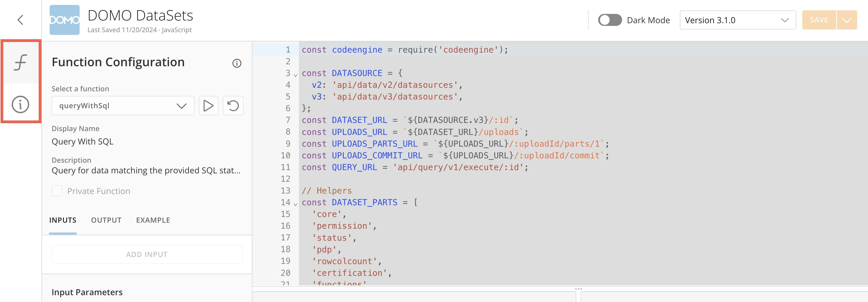Switch to the EXAMPLE tab
This screenshot has height=302, width=868.
pos(153,220)
